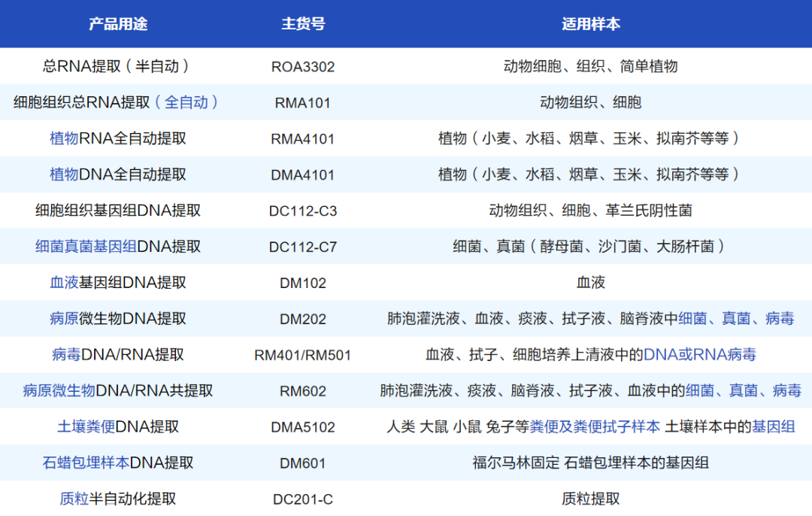The image size is (812, 516).
Task: Select the 细胞组织基因组DNA提取 cell
Action: pos(118,211)
